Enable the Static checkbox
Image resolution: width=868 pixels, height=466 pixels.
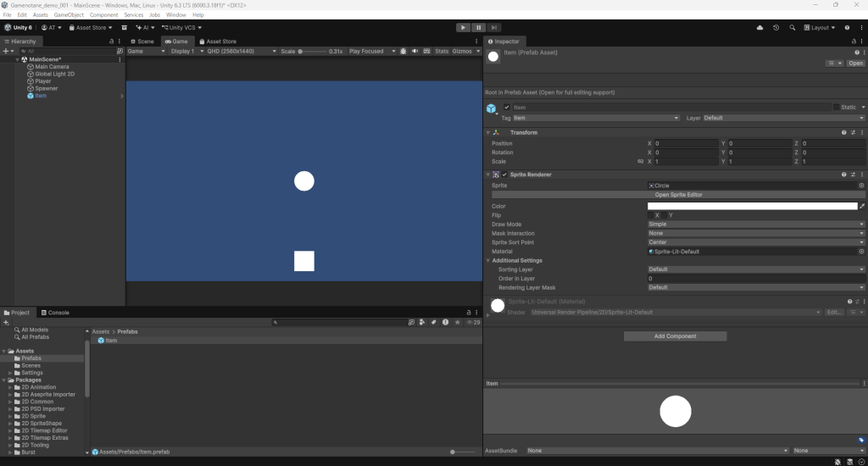(836, 108)
